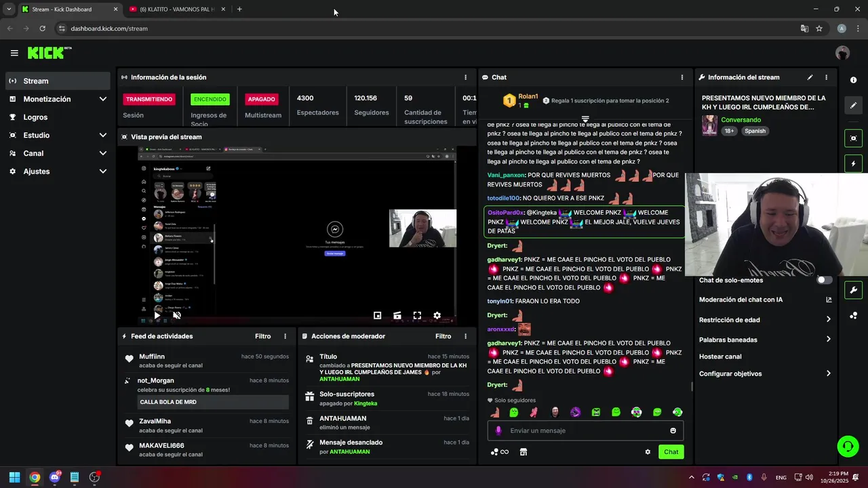This screenshot has width=868, height=488.
Task: Click the purple microphone in chat input
Action: [498, 430]
